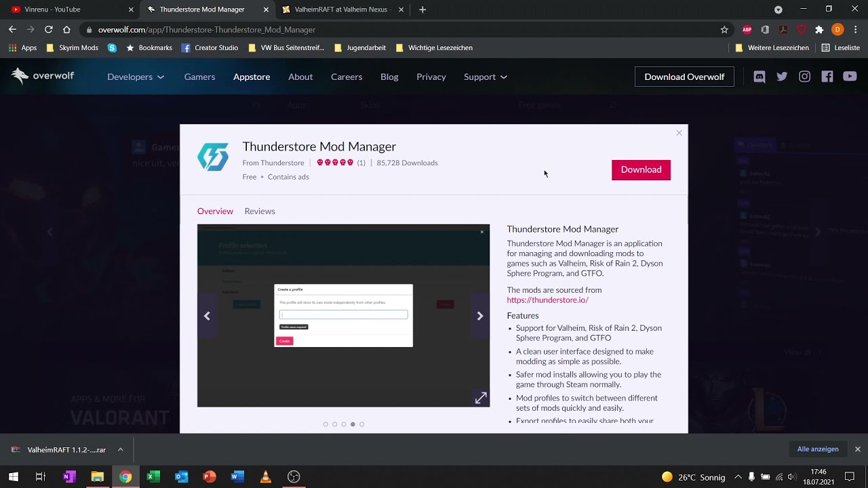Click the Thunderstore Mod Manager app logo

[x=213, y=157]
